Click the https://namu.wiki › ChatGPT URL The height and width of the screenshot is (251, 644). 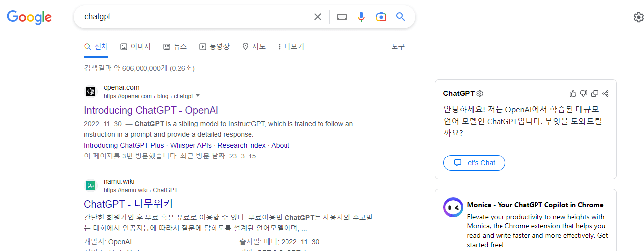[141, 190]
